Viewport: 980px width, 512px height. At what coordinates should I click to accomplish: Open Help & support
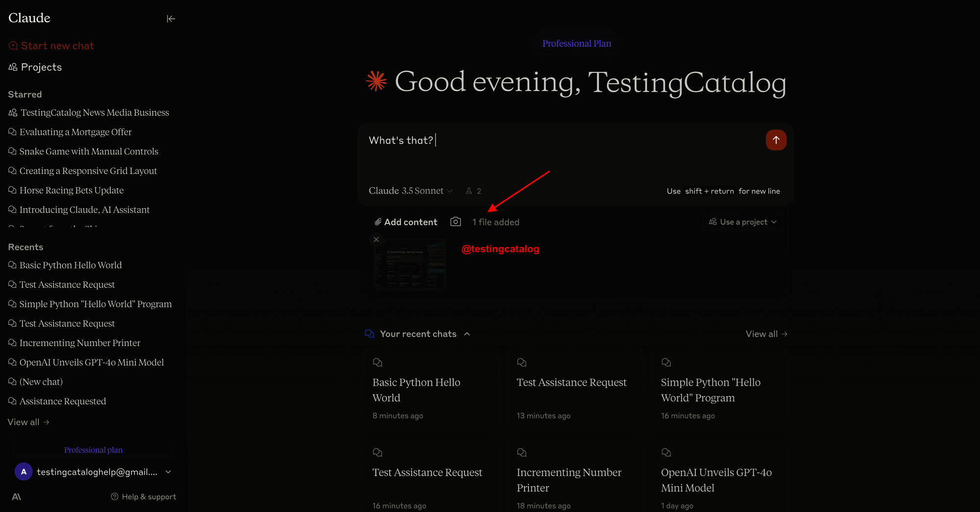[144, 497]
